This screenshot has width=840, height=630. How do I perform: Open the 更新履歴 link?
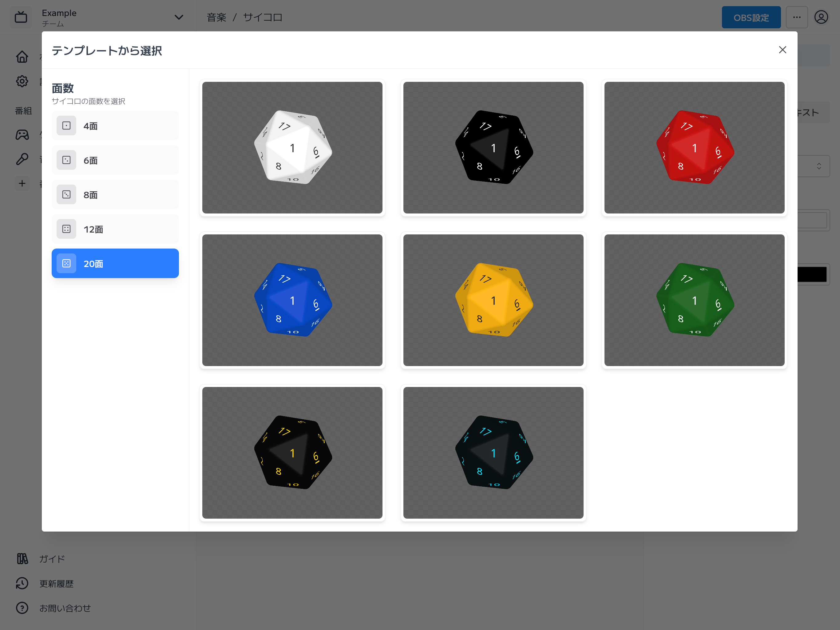[x=56, y=583]
